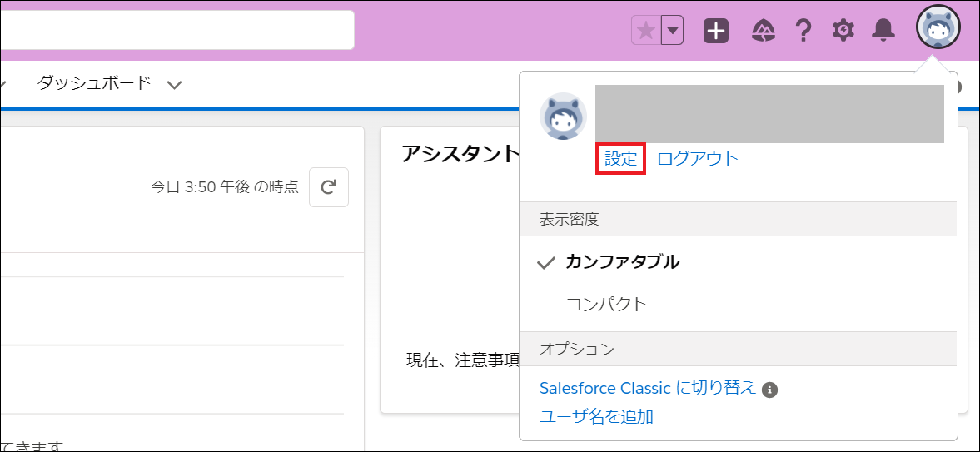Viewport: 980px width, 452px height.
Task: Open the favorites list dropdown arrow
Action: (673, 32)
